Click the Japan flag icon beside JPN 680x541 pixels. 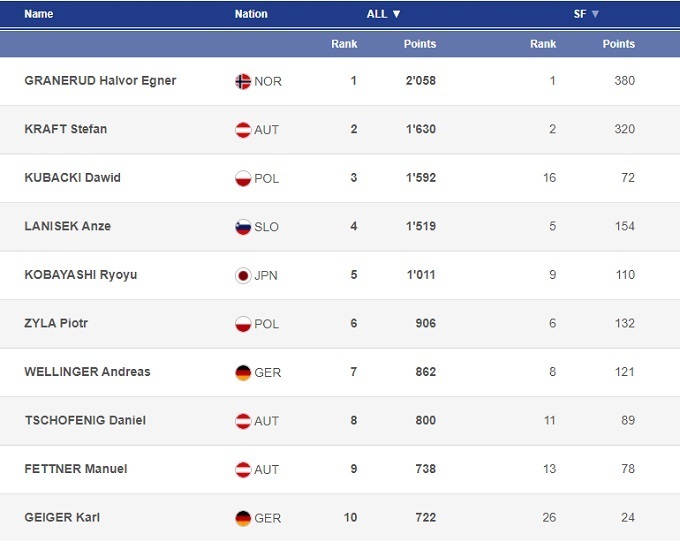pyautogui.click(x=242, y=276)
